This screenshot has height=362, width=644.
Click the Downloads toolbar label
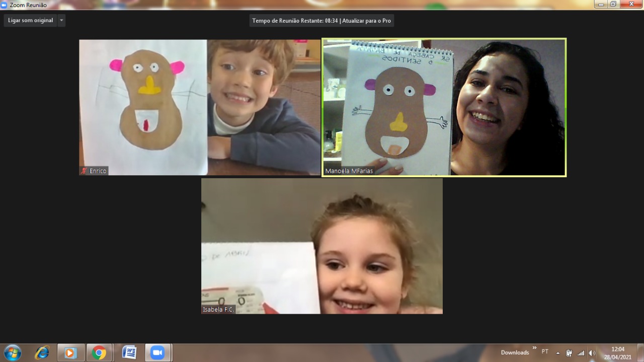(515, 352)
